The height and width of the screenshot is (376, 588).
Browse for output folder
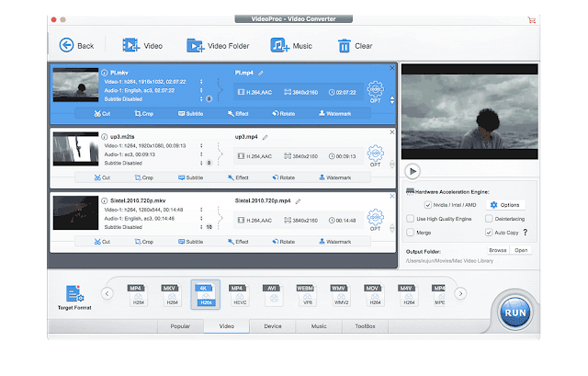tap(498, 250)
